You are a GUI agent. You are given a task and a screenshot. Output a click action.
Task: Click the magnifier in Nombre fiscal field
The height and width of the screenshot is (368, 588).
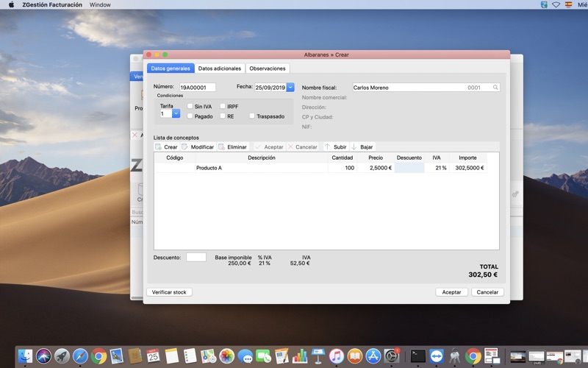click(x=495, y=88)
